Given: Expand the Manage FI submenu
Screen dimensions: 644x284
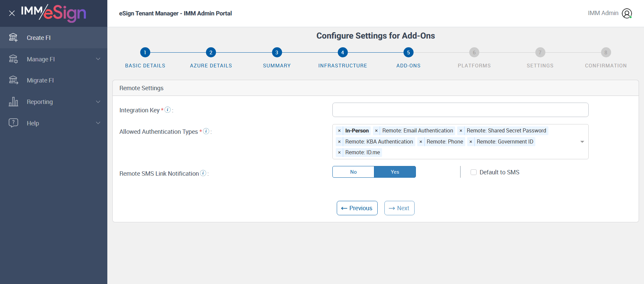Looking at the screenshot, I should pos(98,59).
